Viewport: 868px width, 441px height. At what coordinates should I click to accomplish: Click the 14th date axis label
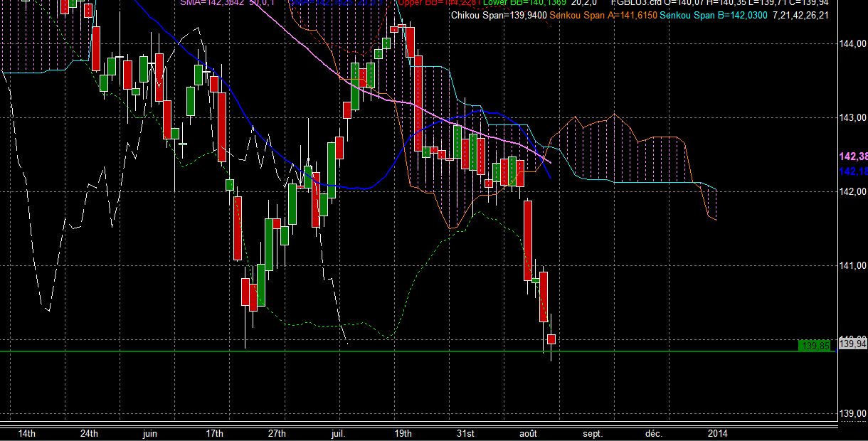(x=26, y=433)
